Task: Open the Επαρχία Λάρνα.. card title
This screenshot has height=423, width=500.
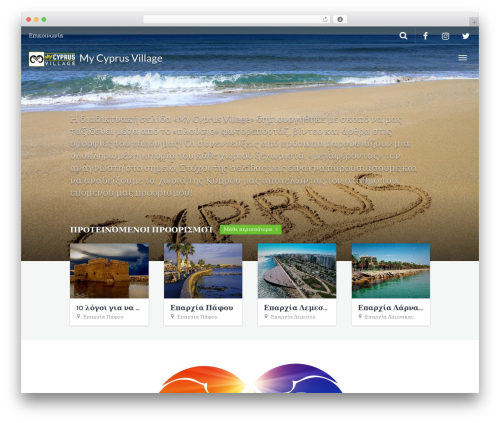Action: (x=390, y=307)
